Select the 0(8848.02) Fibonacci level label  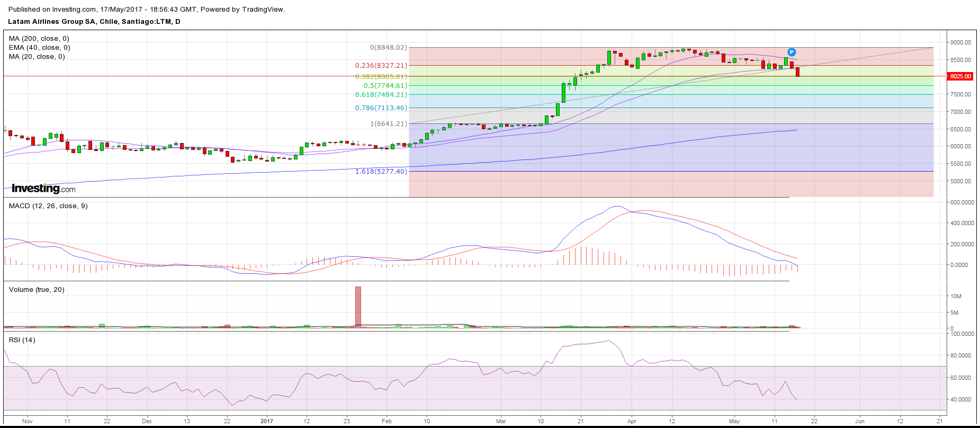click(x=389, y=48)
